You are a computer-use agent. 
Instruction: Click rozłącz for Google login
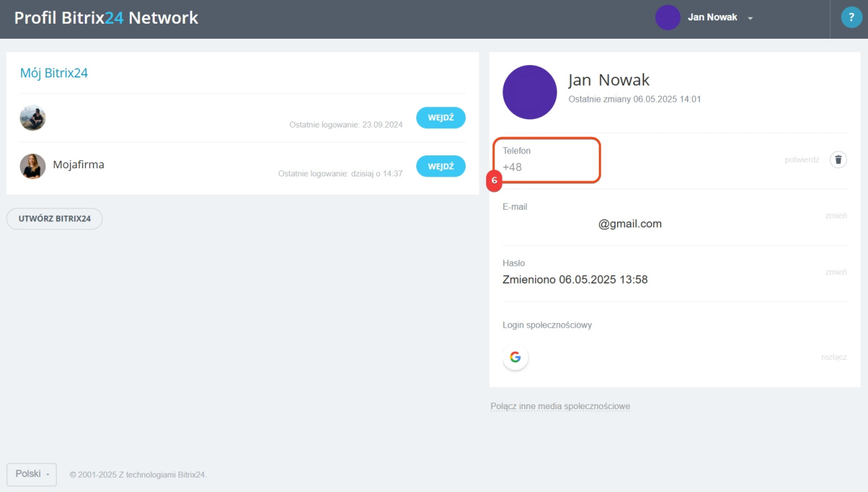coord(834,357)
